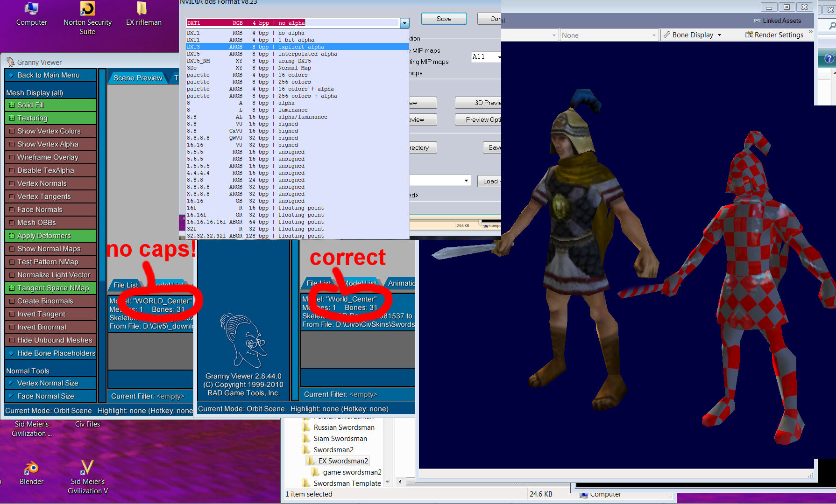Click the Bone Display pencil icon
Viewport: 836px width, 504px height.
click(666, 35)
